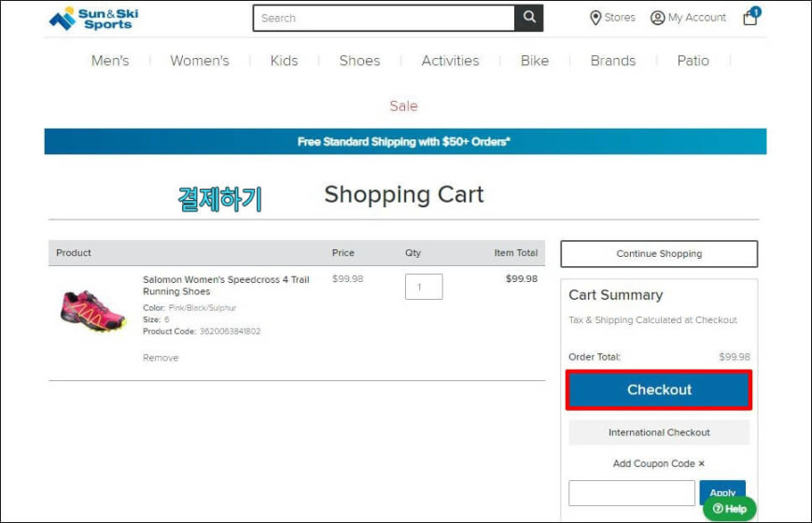Click the pink Salomon shoe thumbnail
The width and height of the screenshot is (812, 523).
(93, 310)
